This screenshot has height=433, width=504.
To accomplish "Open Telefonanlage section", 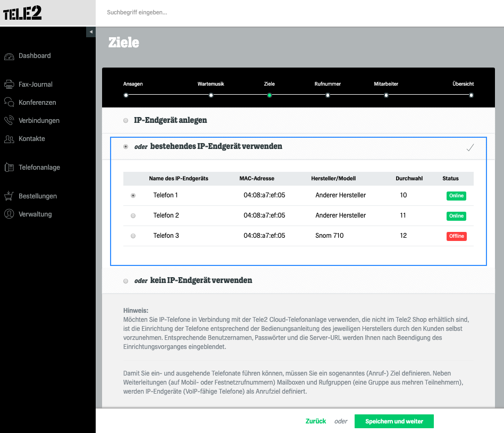I will click(39, 167).
